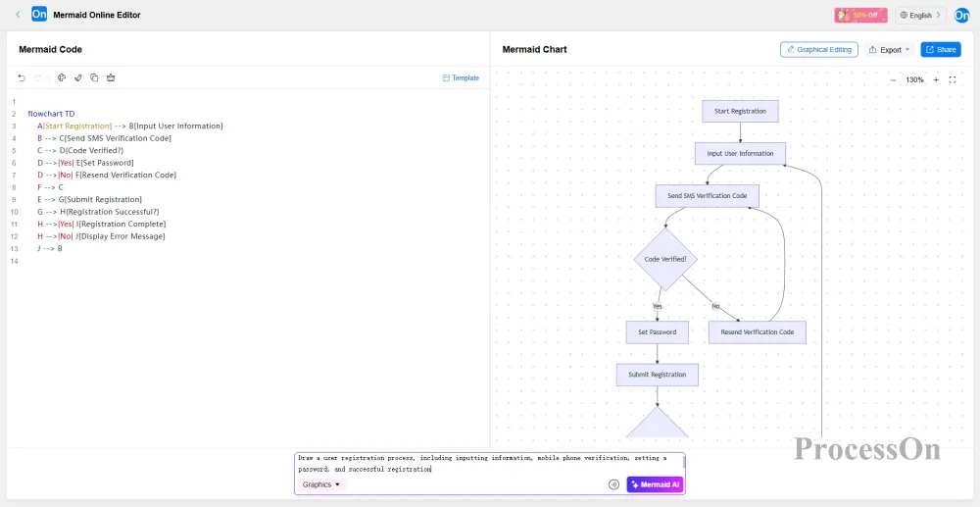The height and width of the screenshot is (507, 980).
Task: Click the format code brush icon
Action: click(x=78, y=77)
